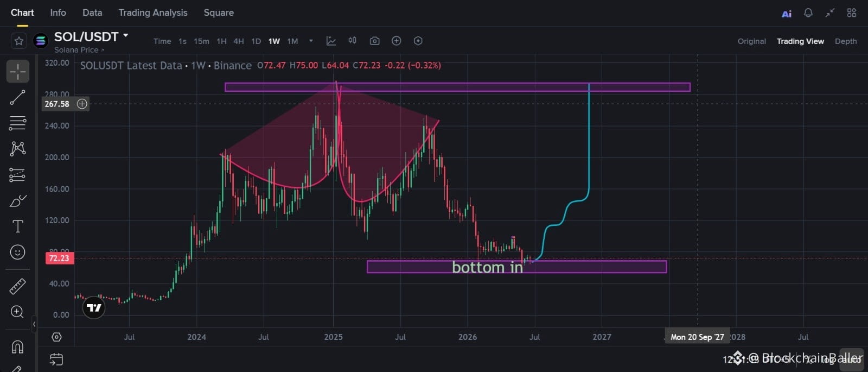Select the text annotation tool
Image resolution: width=868 pixels, height=372 pixels.
pos(17,226)
